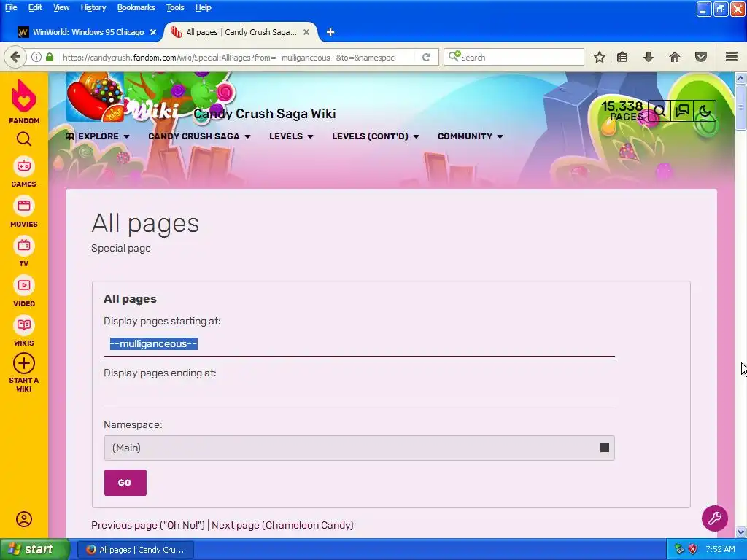Open Fandom sidebar search magnifier
747x560 pixels.
(24, 139)
